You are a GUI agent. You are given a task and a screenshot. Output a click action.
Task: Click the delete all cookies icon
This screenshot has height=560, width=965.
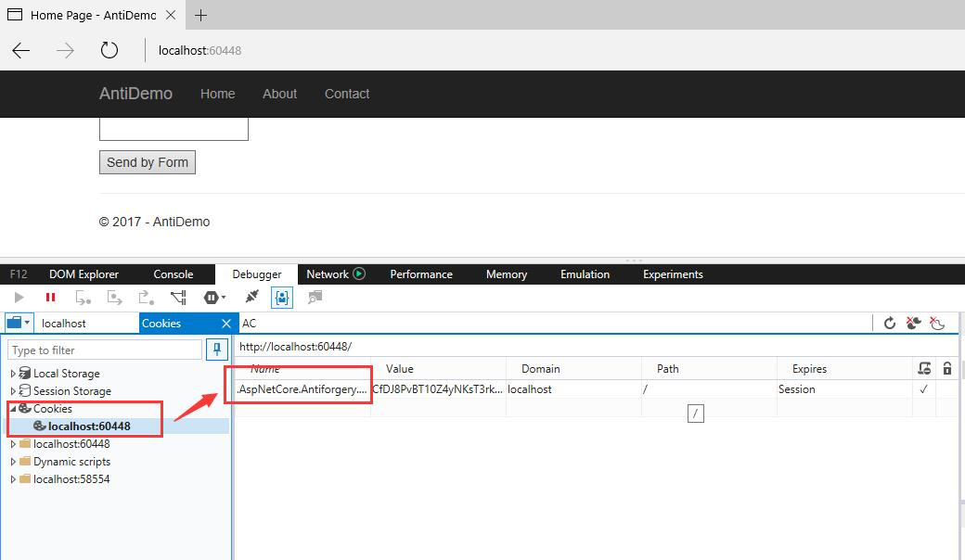[913, 324]
